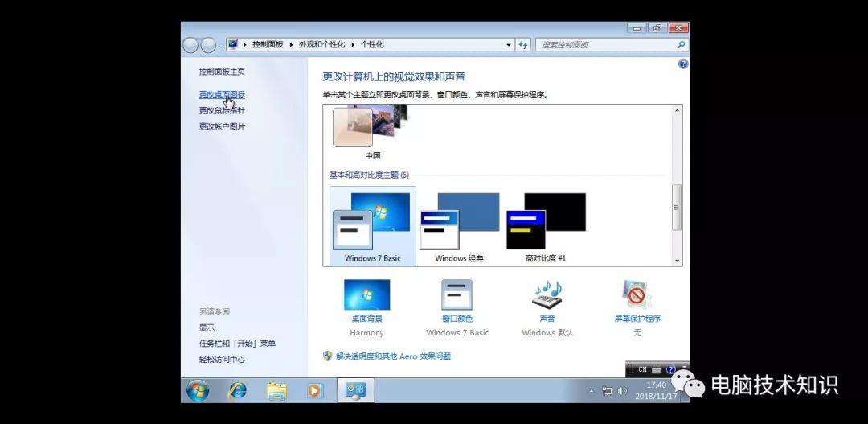Click the language bar help icon

pyautogui.click(x=671, y=369)
